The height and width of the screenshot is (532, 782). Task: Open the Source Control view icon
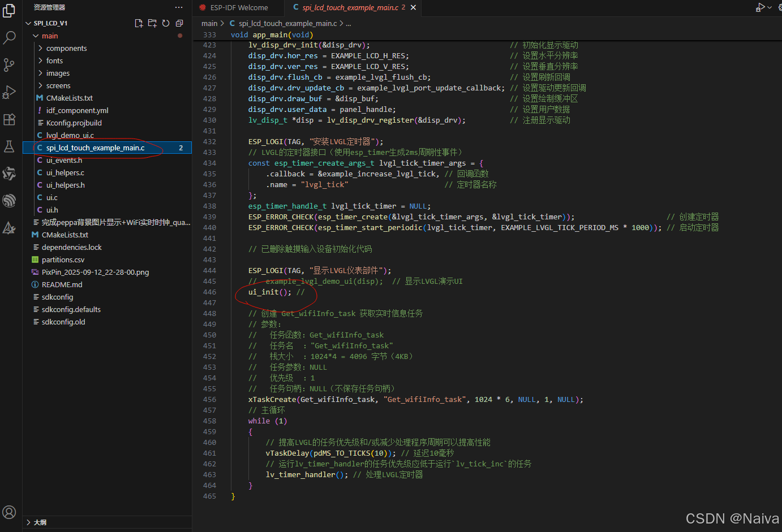coord(9,65)
